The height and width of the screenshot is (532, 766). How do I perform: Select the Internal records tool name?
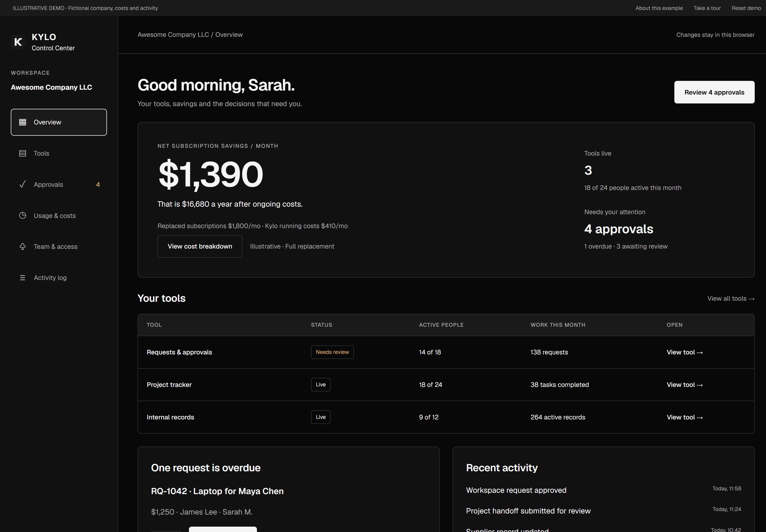pos(170,417)
